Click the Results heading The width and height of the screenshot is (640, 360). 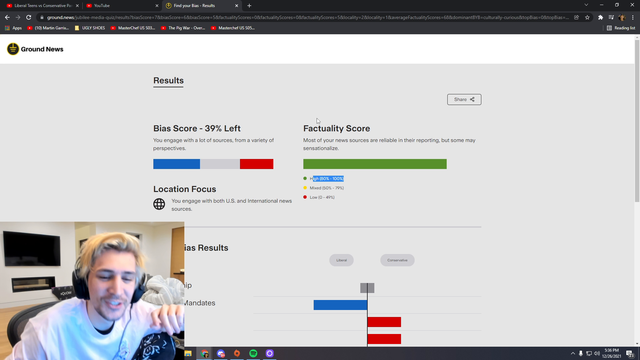tap(168, 80)
